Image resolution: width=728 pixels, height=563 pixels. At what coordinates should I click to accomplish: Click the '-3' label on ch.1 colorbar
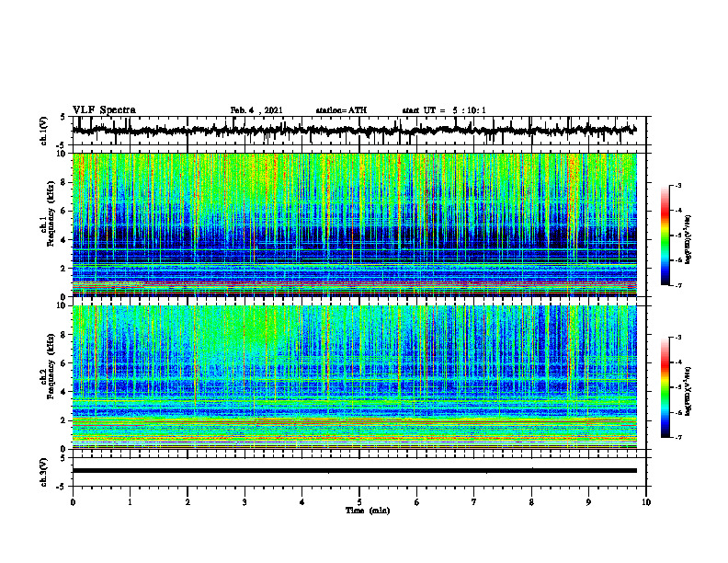coord(677,185)
